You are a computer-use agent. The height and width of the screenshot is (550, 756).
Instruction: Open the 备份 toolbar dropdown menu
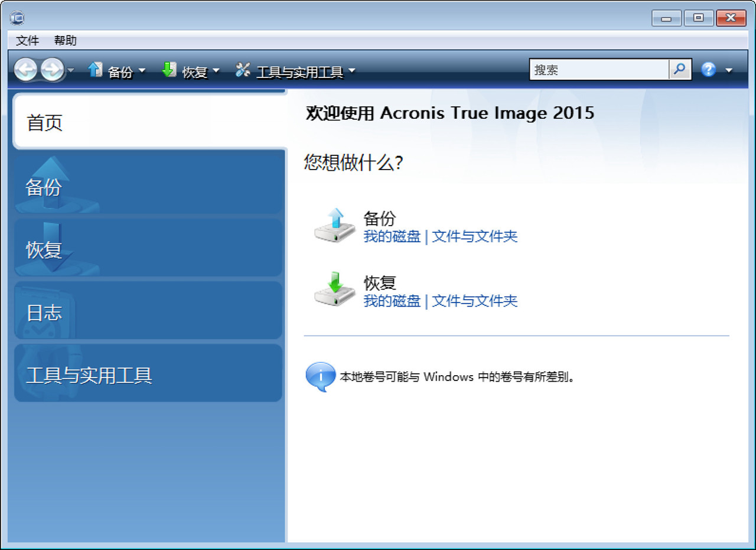[x=141, y=71]
